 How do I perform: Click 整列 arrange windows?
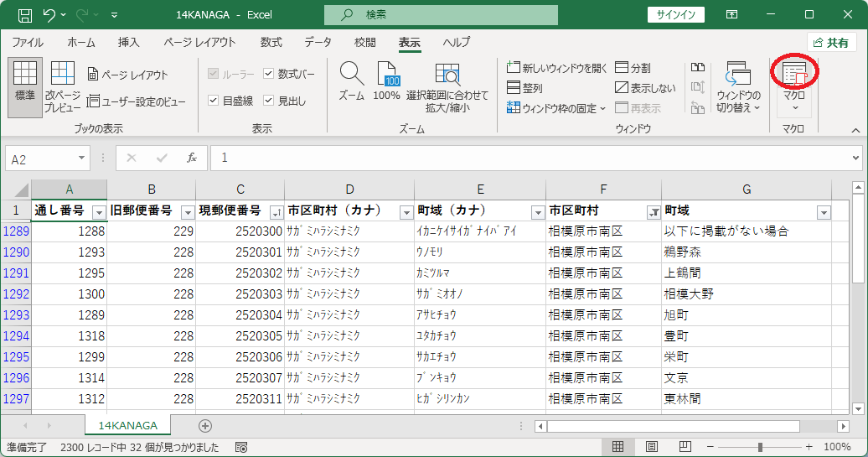(524, 87)
